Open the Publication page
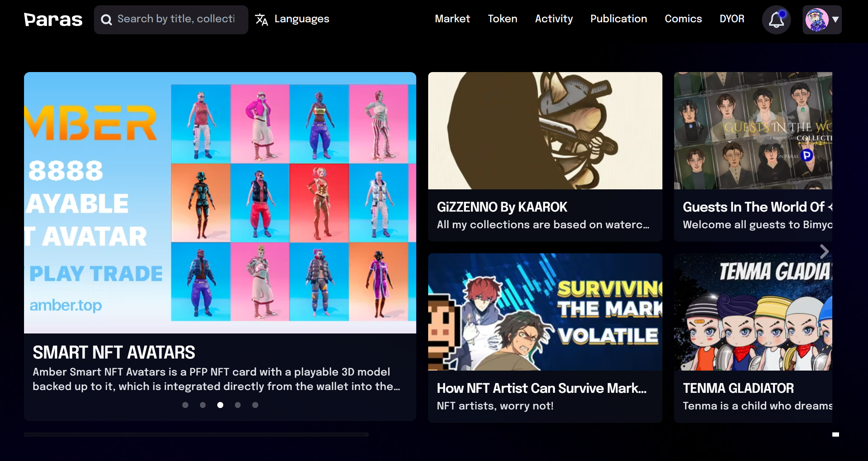Screen dimensions: 868x461 pos(619,19)
